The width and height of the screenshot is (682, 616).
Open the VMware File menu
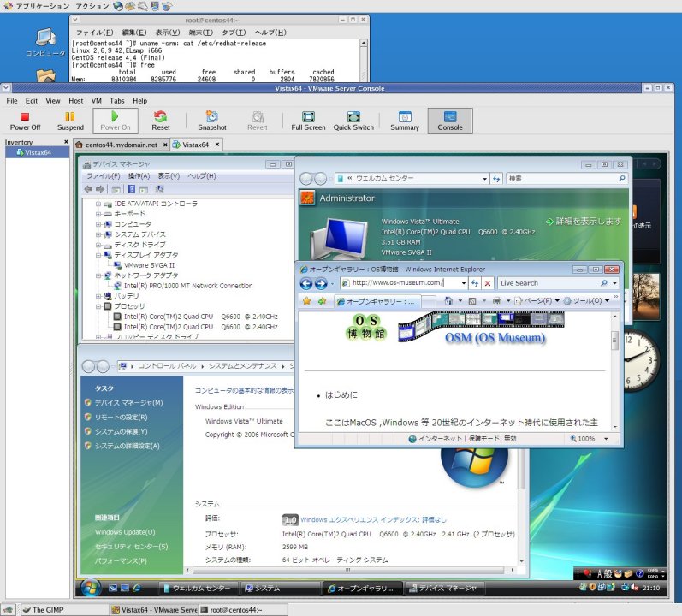tap(12, 101)
